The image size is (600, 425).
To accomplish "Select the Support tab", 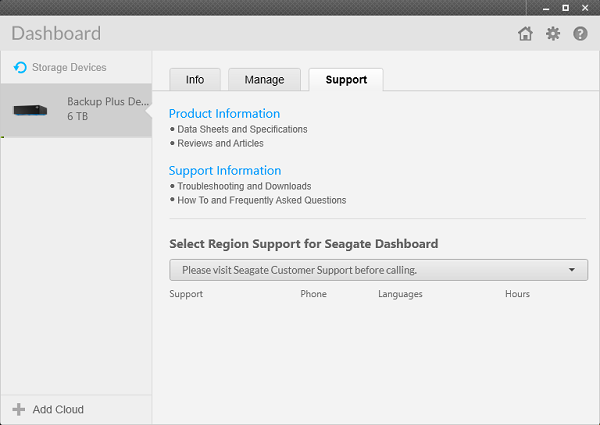I will coord(346,80).
